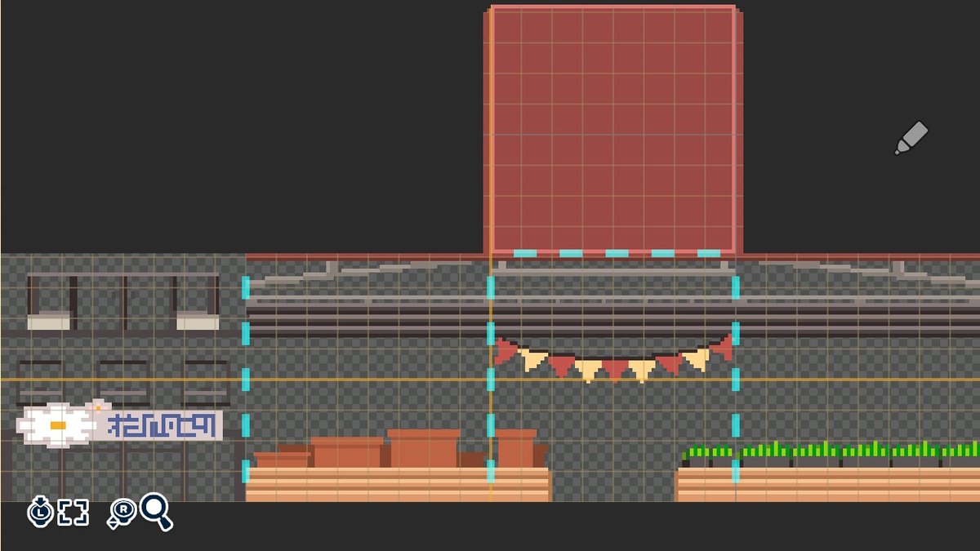The image size is (980, 551).
Task: Click the tallest terracotta pot sprite
Action: point(423,448)
